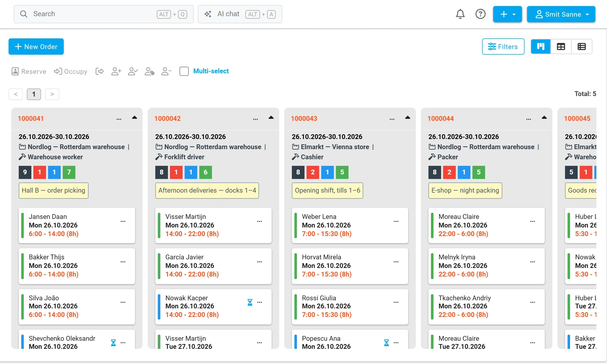The image size is (607, 364).
Task: Open order number 1000042 link
Action: [x=167, y=119]
